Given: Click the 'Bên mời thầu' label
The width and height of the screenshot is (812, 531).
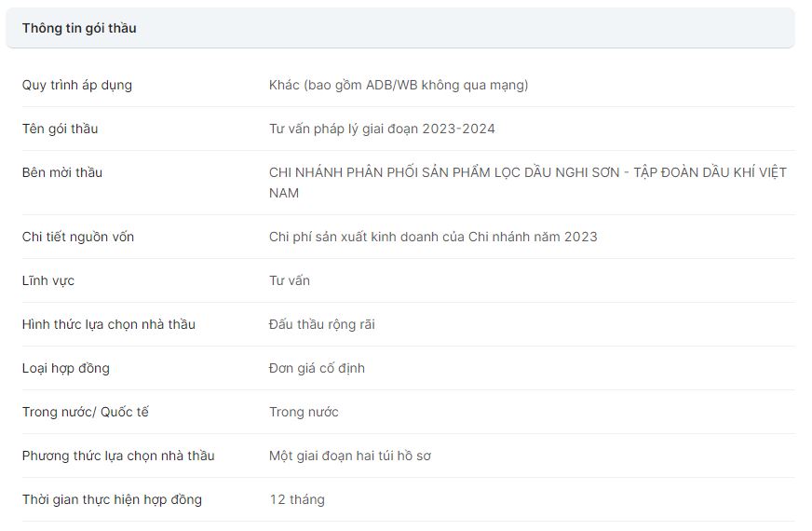Looking at the screenshot, I should 62,172.
